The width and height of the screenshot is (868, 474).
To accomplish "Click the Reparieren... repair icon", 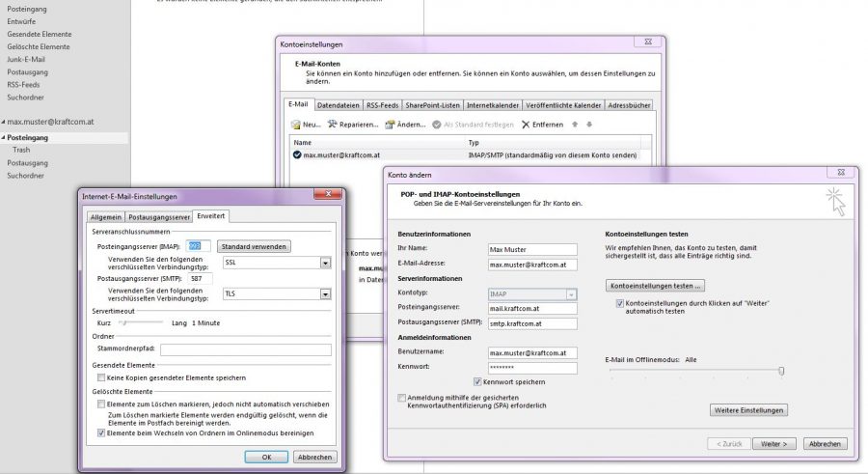I will [333, 125].
